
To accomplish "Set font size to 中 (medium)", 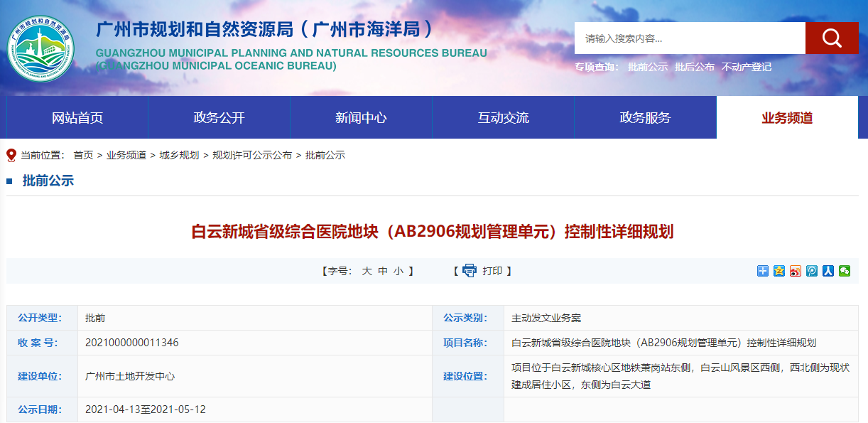I will click(383, 271).
